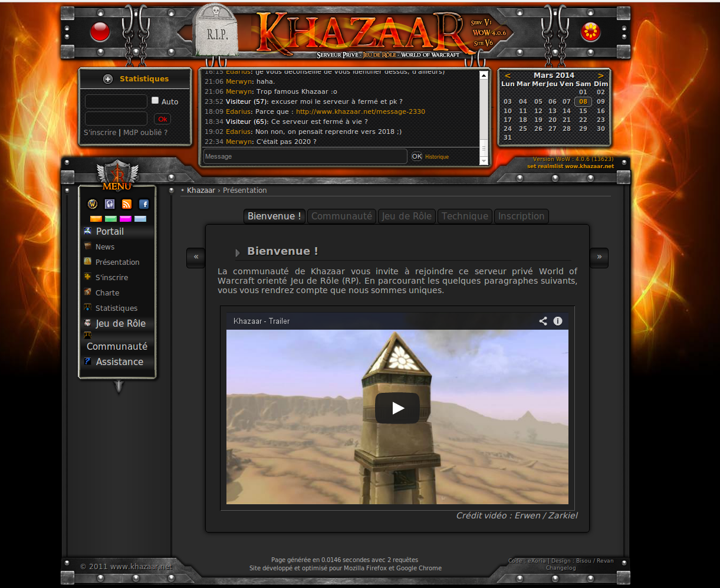Open News in the sidebar menu
This screenshot has width=720, height=588.
[x=105, y=247]
